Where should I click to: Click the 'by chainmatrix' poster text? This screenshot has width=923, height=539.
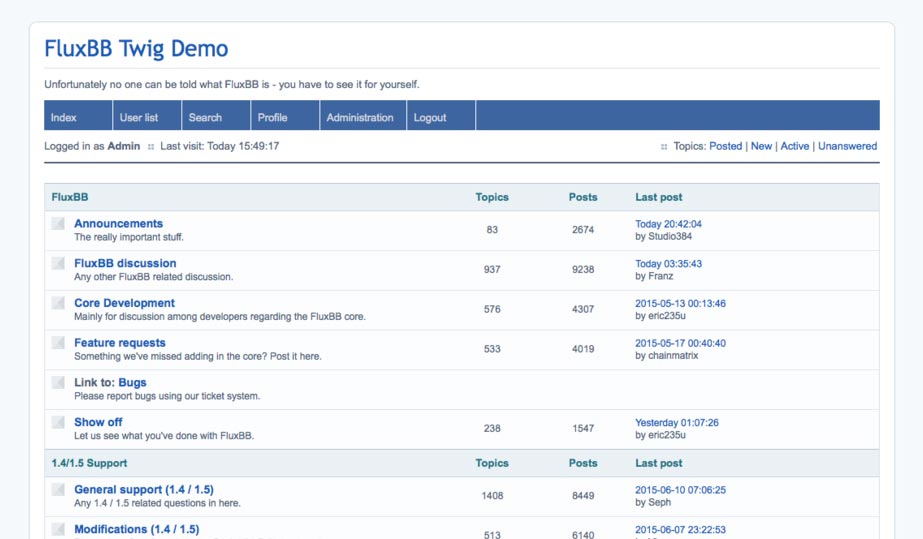[666, 355]
